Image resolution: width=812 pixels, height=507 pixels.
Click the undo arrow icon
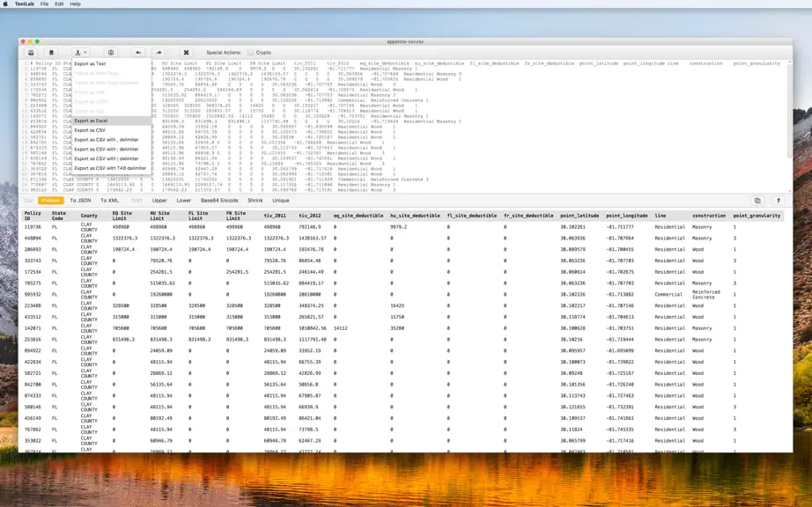138,52
